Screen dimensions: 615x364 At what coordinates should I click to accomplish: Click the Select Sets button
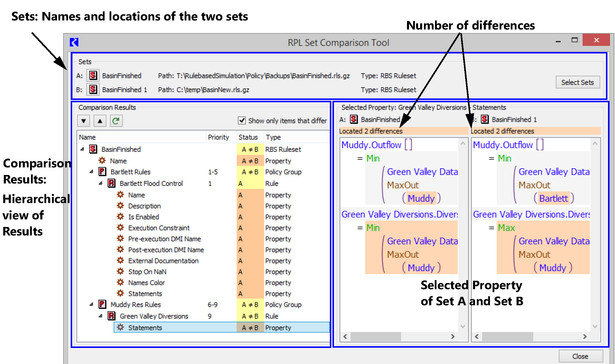click(x=578, y=82)
